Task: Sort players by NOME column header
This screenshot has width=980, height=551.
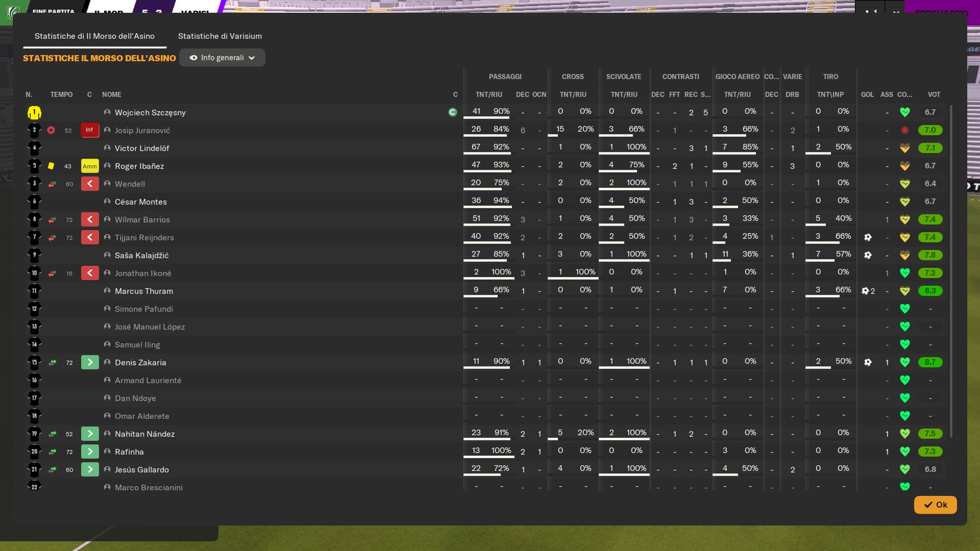Action: pos(111,94)
